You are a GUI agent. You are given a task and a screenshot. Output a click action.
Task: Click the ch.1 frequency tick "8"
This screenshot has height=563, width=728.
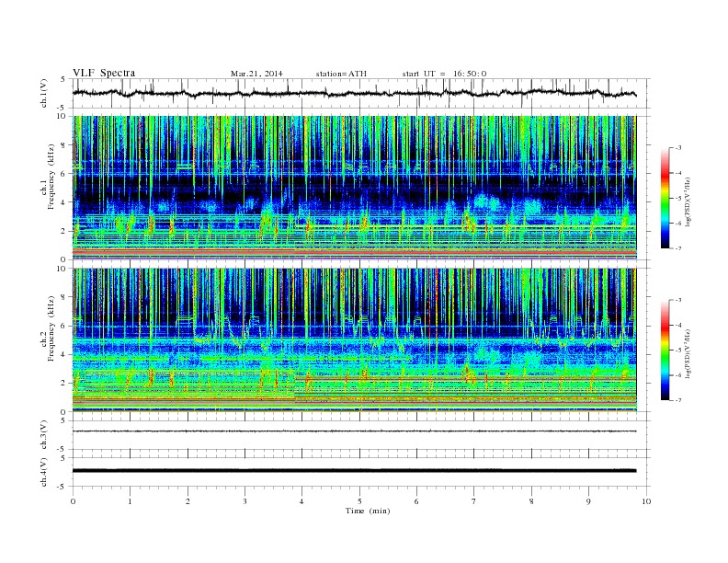(63, 145)
